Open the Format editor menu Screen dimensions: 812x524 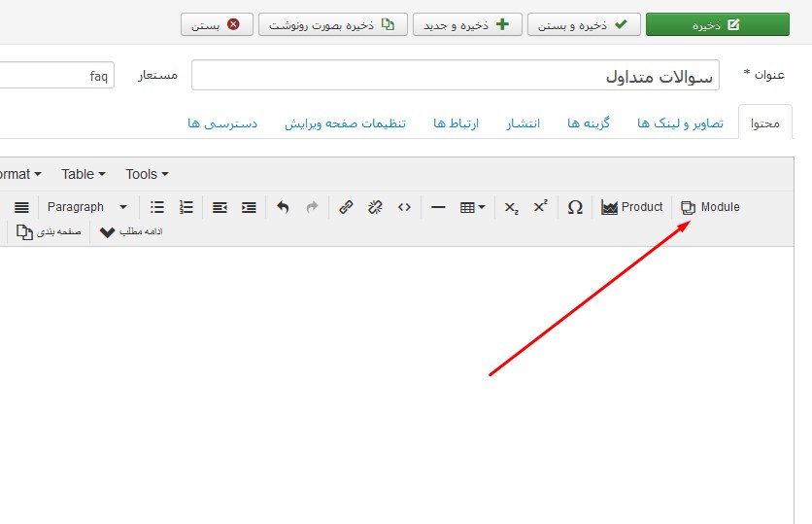click(20, 174)
